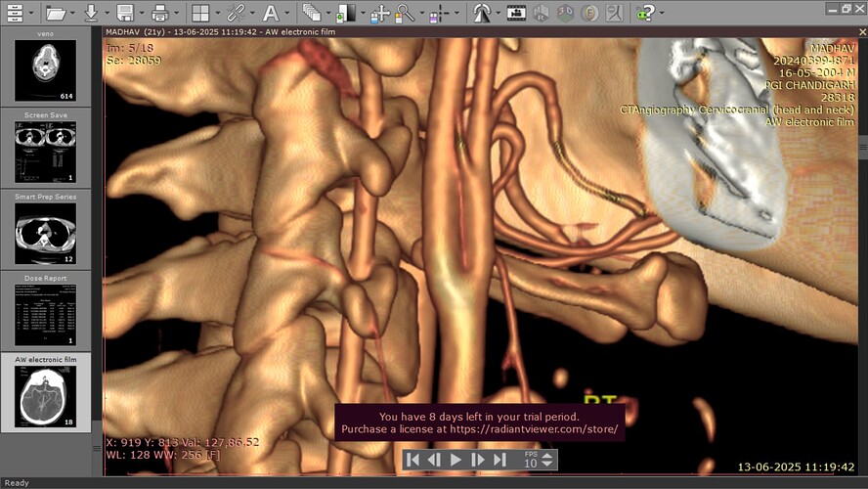This screenshot has height=489, width=868.
Task: Select the pan four-arrow tool
Action: pos(379,12)
